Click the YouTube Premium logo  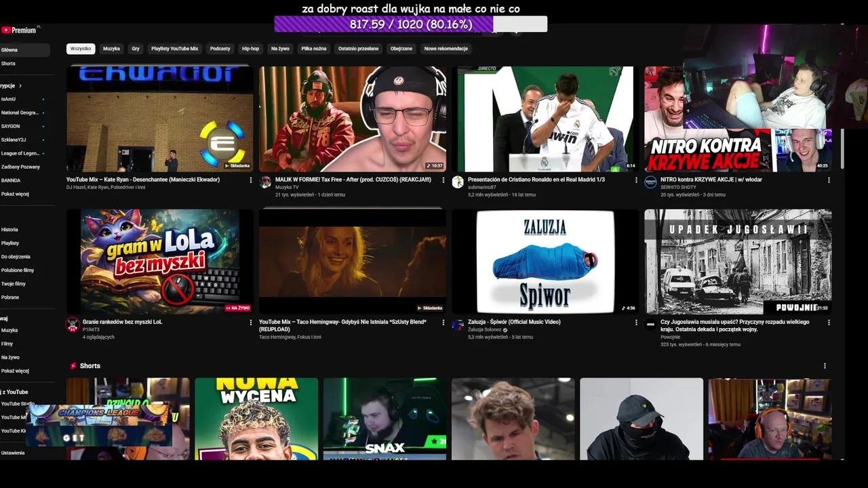(19, 30)
